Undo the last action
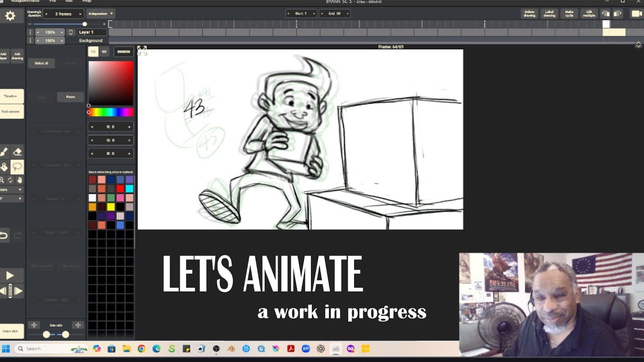The image size is (644, 362). click(4, 235)
